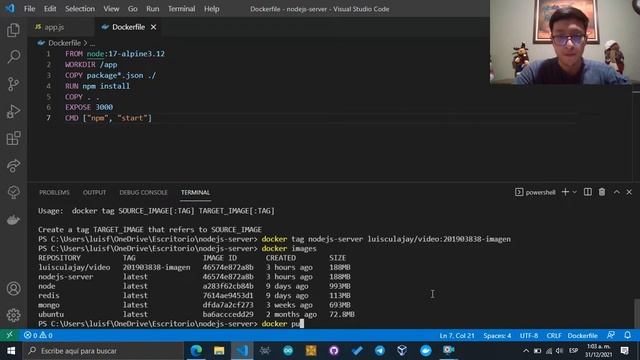The height and width of the screenshot is (360, 640).
Task: Show hidden system tray icons
Action: coord(526,351)
